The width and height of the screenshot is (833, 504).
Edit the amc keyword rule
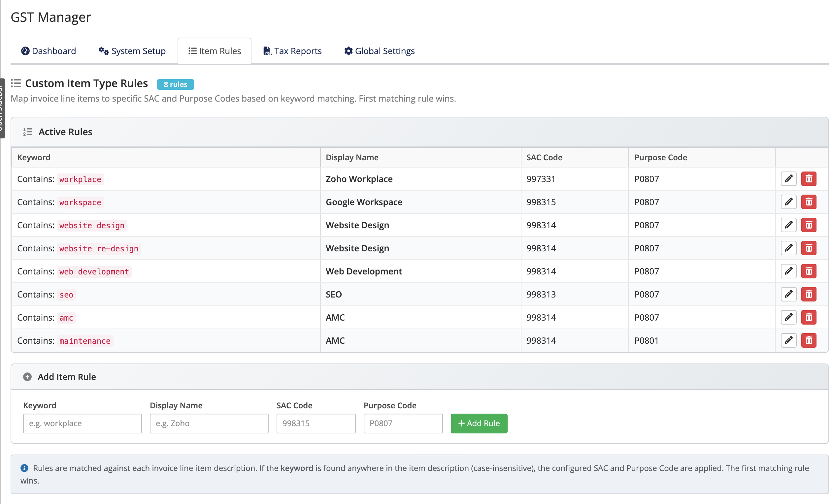pos(788,317)
